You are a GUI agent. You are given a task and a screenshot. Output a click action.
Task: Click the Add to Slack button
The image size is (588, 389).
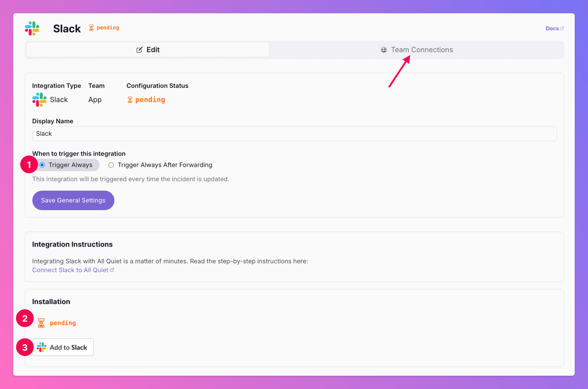pos(63,347)
